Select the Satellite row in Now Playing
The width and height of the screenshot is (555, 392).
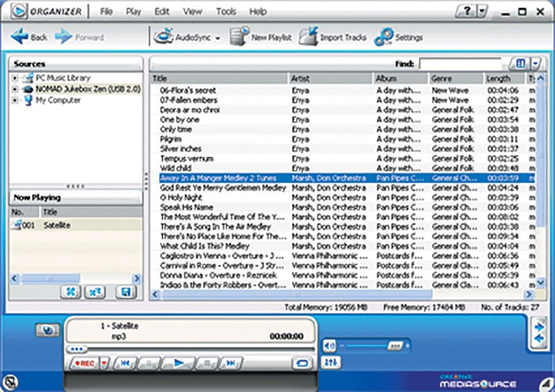coord(76,225)
